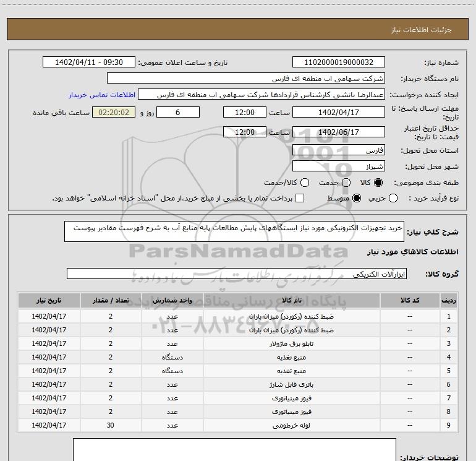Click the نام کالا column header

pyautogui.click(x=291, y=300)
